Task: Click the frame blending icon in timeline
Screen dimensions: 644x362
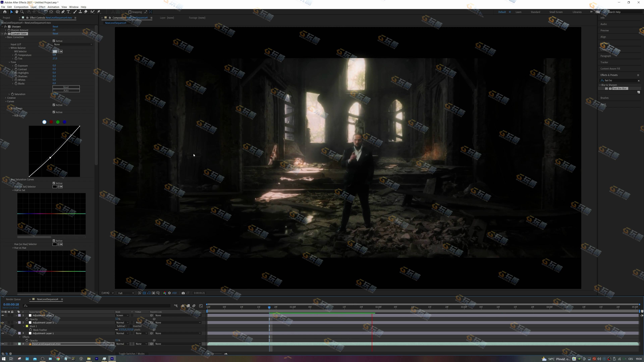Action: (188, 306)
